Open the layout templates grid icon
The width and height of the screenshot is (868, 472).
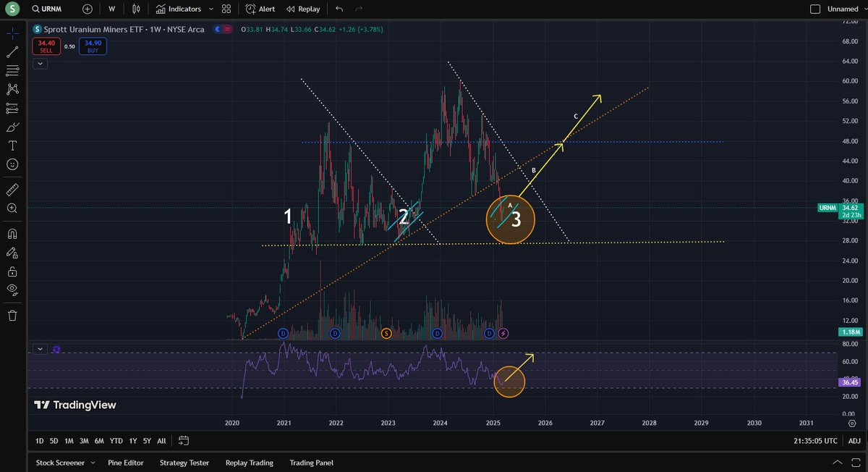pyautogui.click(x=226, y=9)
